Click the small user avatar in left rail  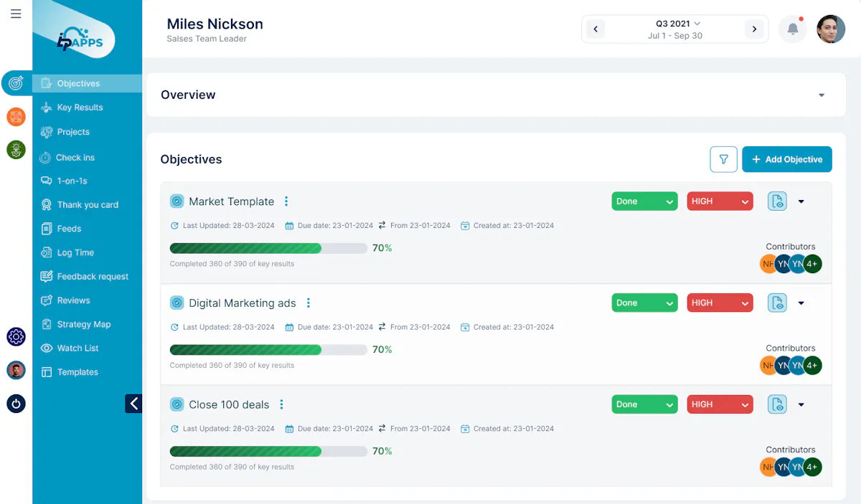(x=16, y=370)
